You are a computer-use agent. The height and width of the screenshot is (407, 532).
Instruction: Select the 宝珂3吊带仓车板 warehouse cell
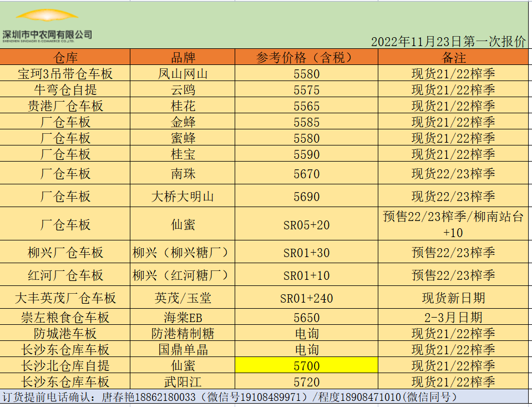pyautogui.click(x=65, y=73)
